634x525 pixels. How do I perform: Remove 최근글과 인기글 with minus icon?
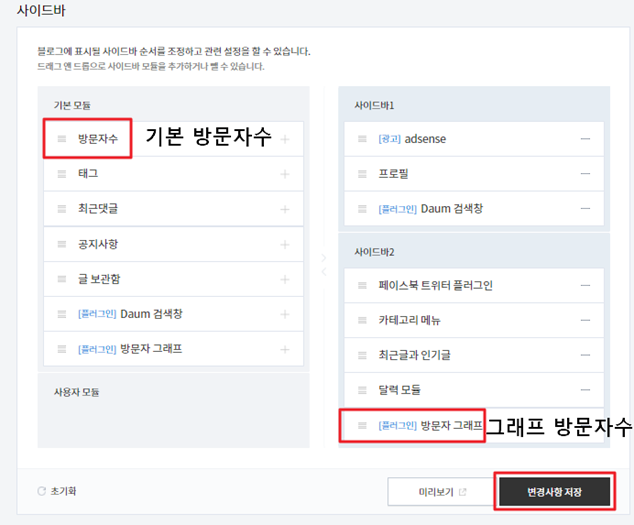585,355
